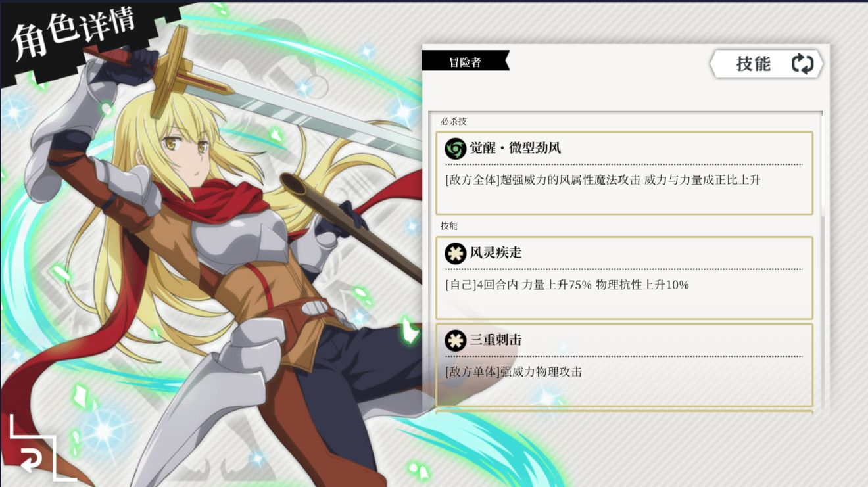Tap the star icon next to 风灵疾走
This screenshot has height=487, width=868.
tap(455, 253)
